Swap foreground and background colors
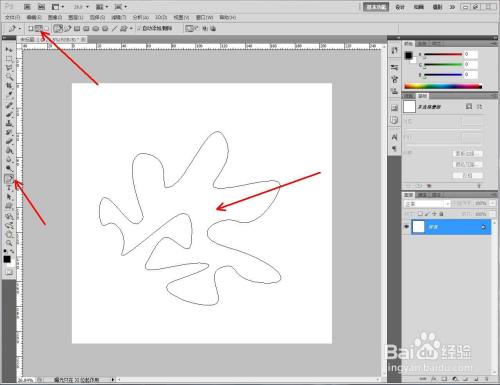The width and height of the screenshot is (500, 385). (x=12, y=251)
